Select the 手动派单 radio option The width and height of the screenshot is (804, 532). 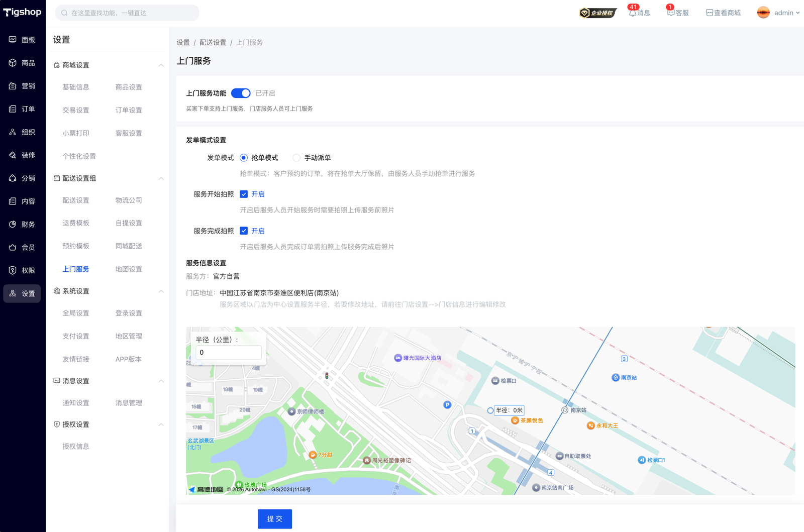click(297, 158)
